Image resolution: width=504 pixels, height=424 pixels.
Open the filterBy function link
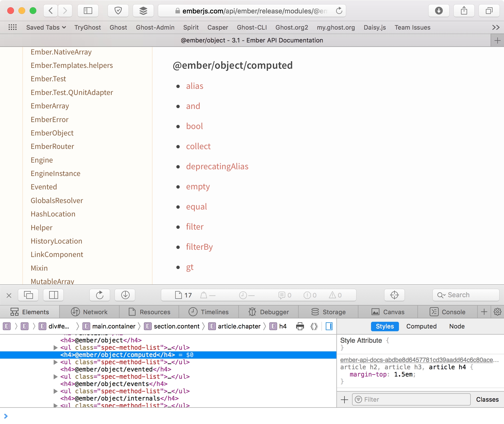199,247
